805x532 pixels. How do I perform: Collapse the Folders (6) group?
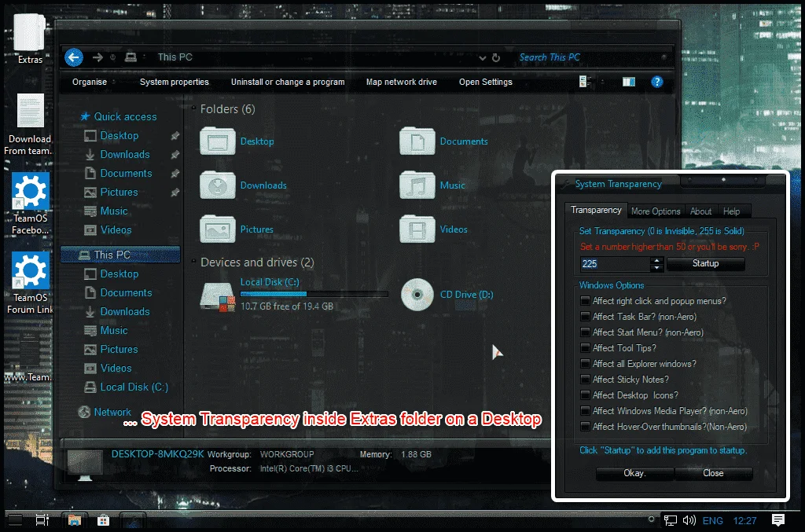click(x=194, y=108)
